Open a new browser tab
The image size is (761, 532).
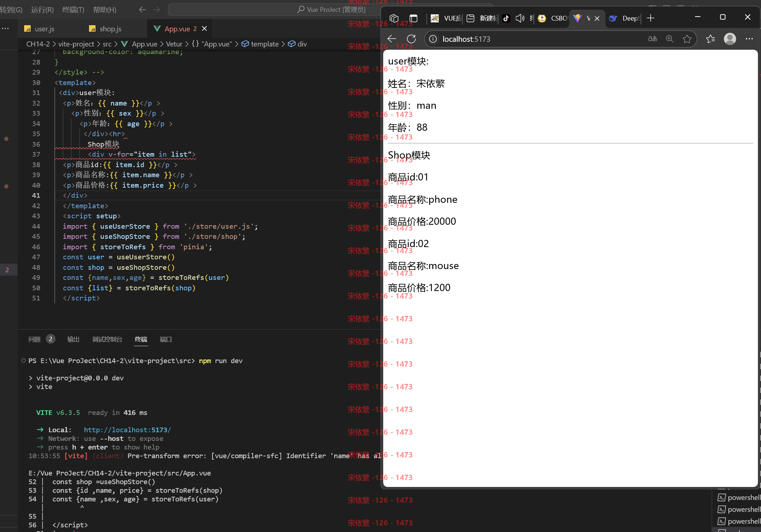pyautogui.click(x=651, y=18)
